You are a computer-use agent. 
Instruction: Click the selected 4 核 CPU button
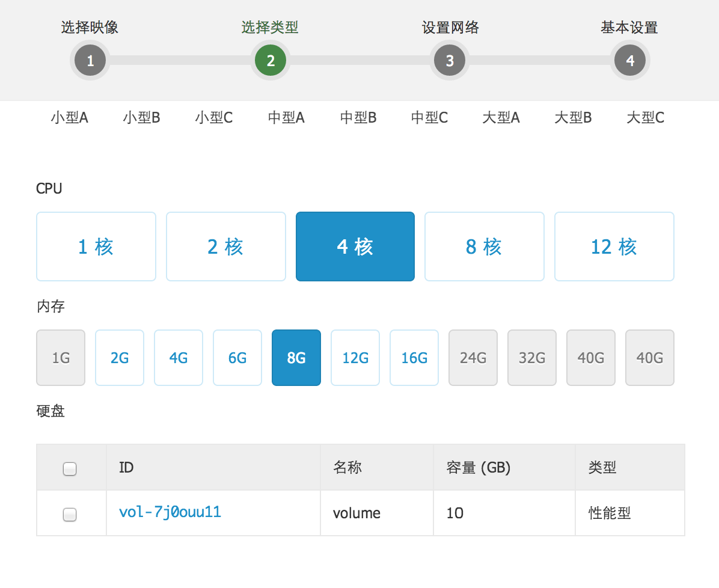click(x=355, y=247)
